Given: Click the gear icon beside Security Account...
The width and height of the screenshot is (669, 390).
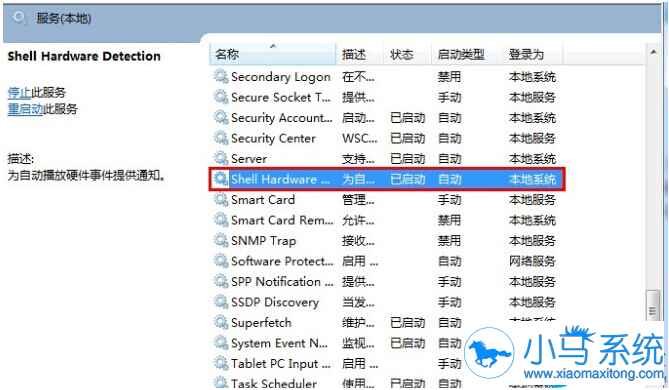Looking at the screenshot, I should coord(221,118).
